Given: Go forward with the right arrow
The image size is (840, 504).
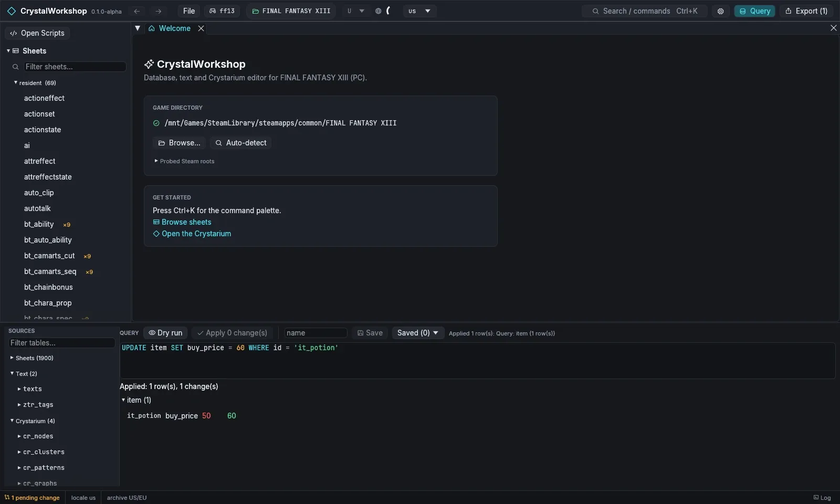Looking at the screenshot, I should [x=158, y=11].
